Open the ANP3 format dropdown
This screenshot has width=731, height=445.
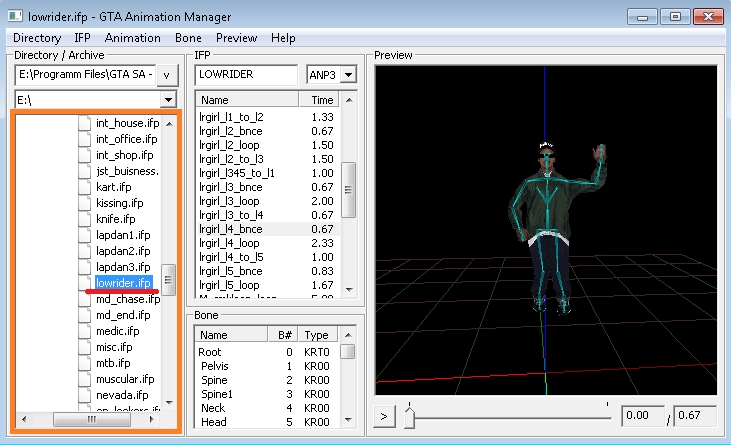[347, 75]
